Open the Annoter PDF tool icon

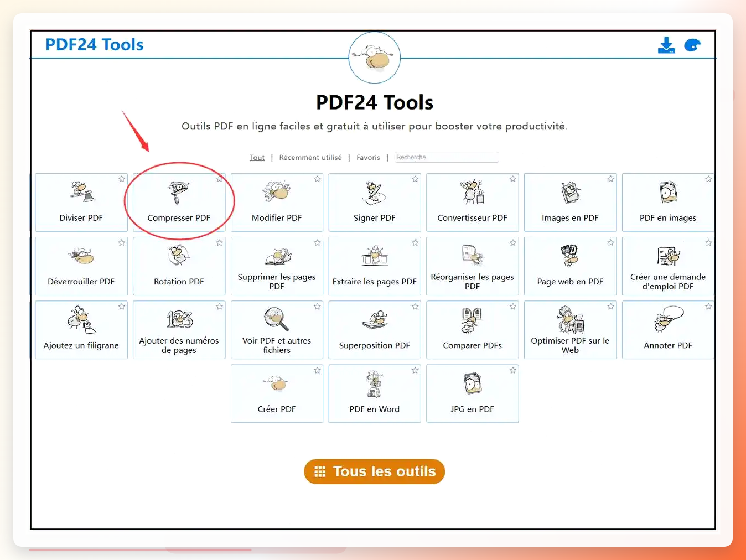(x=668, y=319)
